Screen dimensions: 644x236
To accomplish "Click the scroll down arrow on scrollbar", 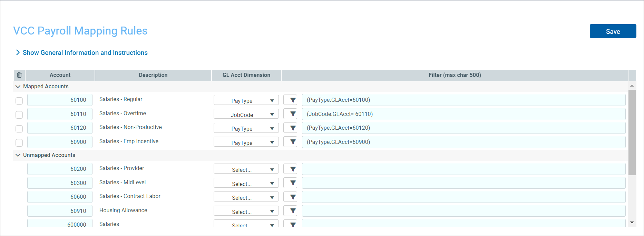I will pyautogui.click(x=632, y=223).
